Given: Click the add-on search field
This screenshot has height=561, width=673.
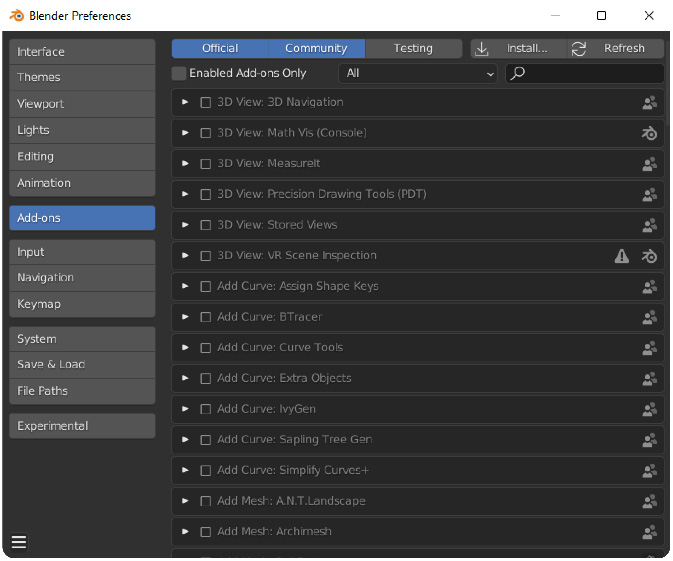Looking at the screenshot, I should (585, 73).
